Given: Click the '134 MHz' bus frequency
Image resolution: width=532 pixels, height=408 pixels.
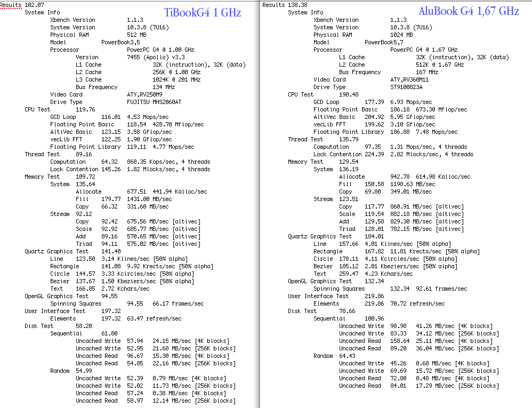Looking at the screenshot, I should pos(164,87).
